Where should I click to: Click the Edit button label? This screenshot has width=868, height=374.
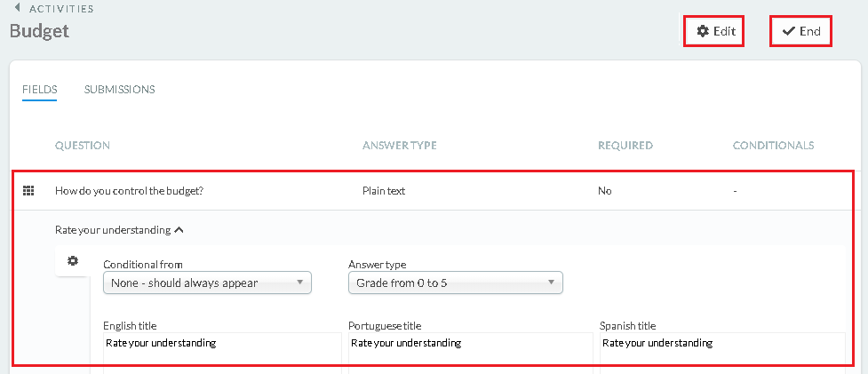click(724, 31)
